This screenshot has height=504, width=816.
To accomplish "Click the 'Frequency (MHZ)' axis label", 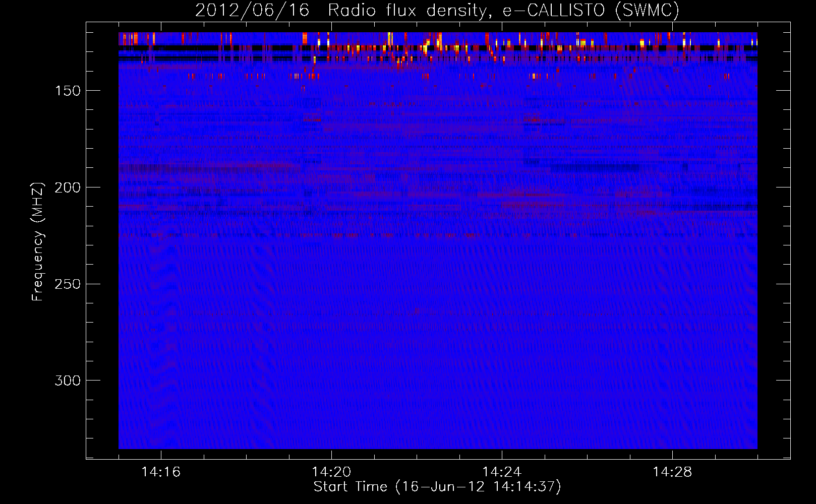I will (38, 241).
